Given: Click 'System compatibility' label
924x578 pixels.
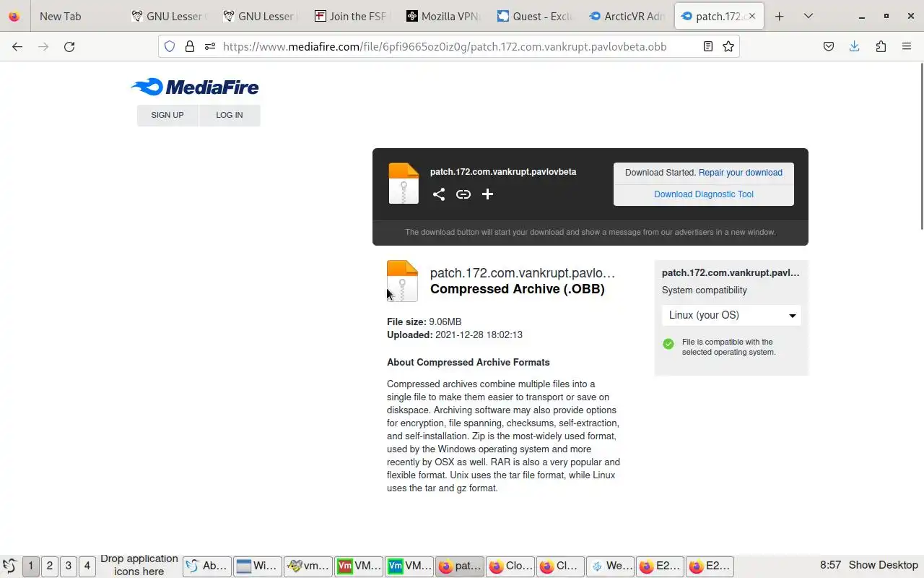Looking at the screenshot, I should click(705, 290).
